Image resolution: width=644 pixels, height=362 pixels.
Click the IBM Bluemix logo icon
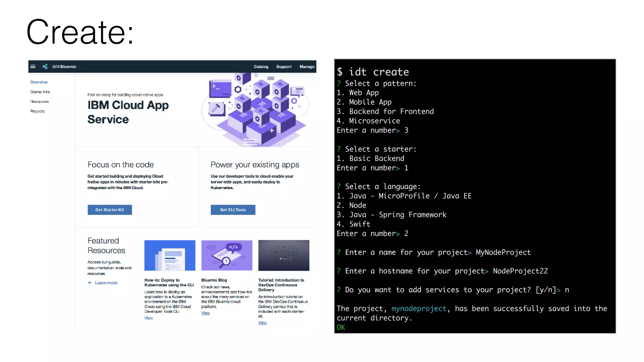point(45,67)
